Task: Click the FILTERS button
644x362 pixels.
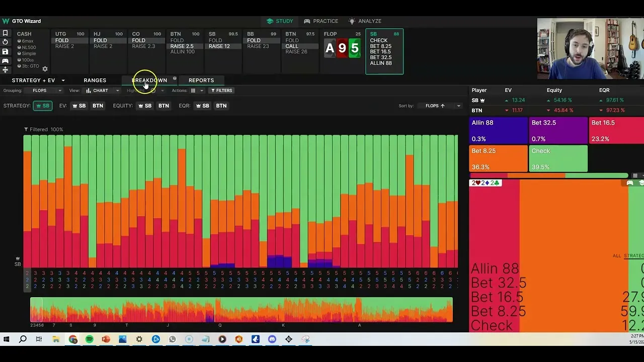Action: click(221, 90)
